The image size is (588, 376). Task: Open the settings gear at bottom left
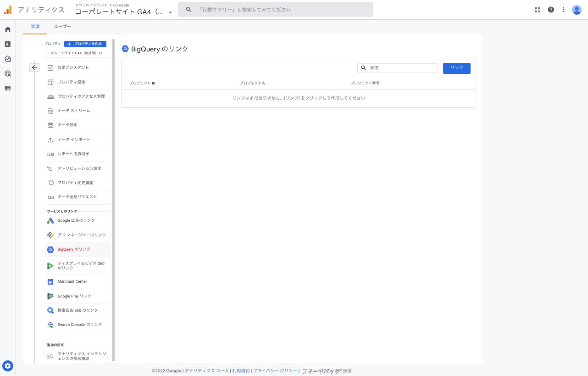click(x=8, y=366)
